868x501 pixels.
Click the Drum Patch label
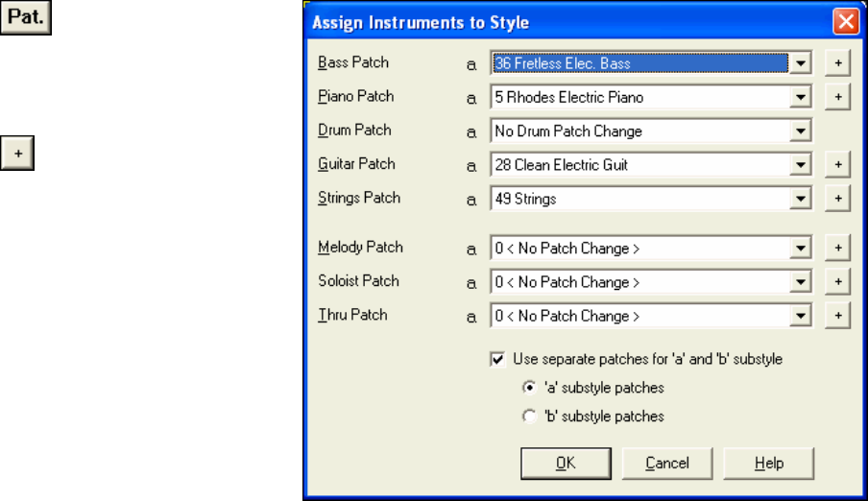[x=354, y=131]
